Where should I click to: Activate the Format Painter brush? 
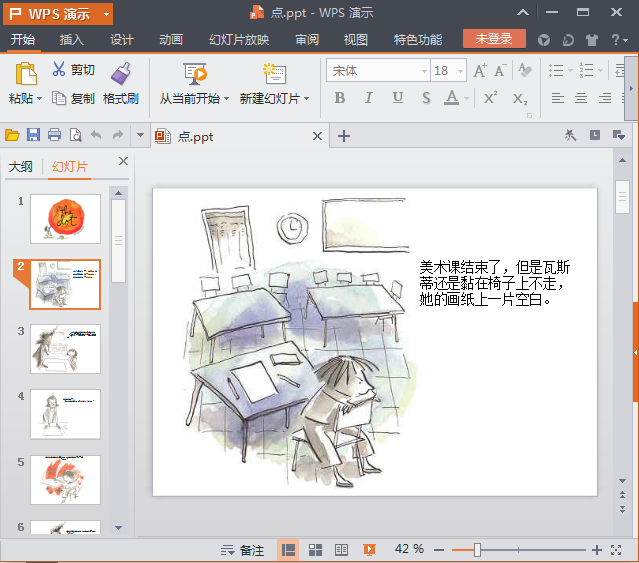click(121, 74)
